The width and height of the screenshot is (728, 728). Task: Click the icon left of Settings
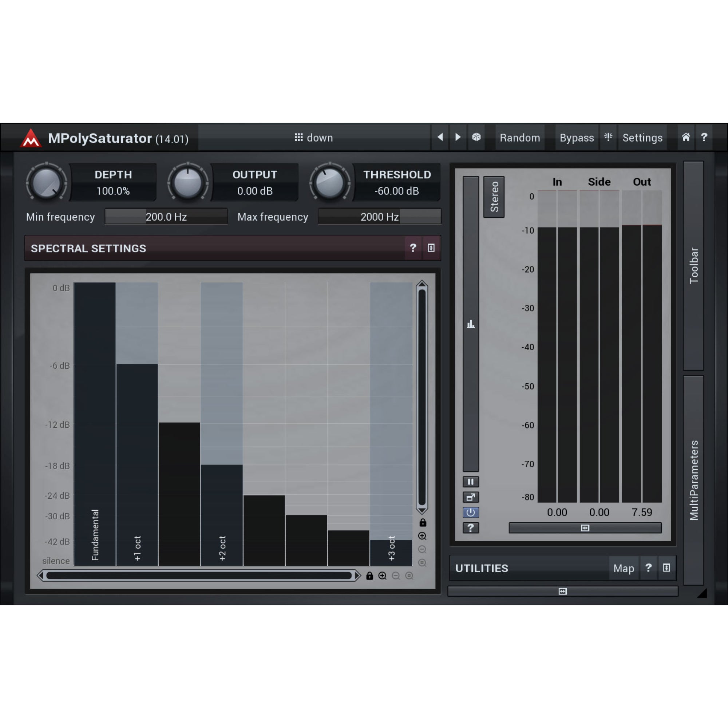(x=608, y=137)
